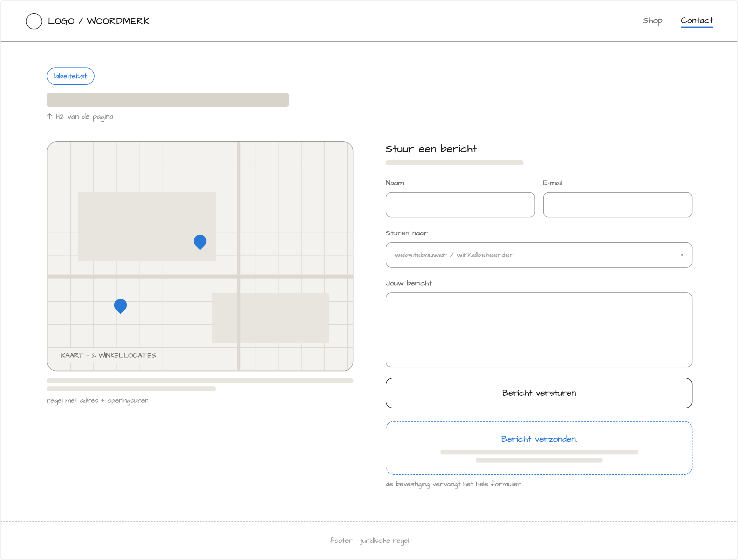Open the Shop nav item
The image size is (738, 560).
pyautogui.click(x=653, y=21)
